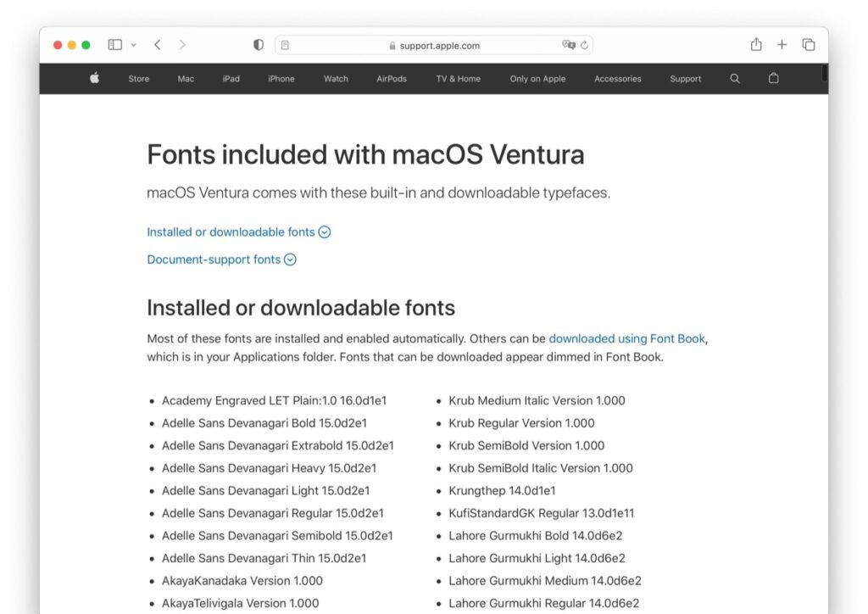
Task: Open the Share icon in Safari
Action: point(755,44)
